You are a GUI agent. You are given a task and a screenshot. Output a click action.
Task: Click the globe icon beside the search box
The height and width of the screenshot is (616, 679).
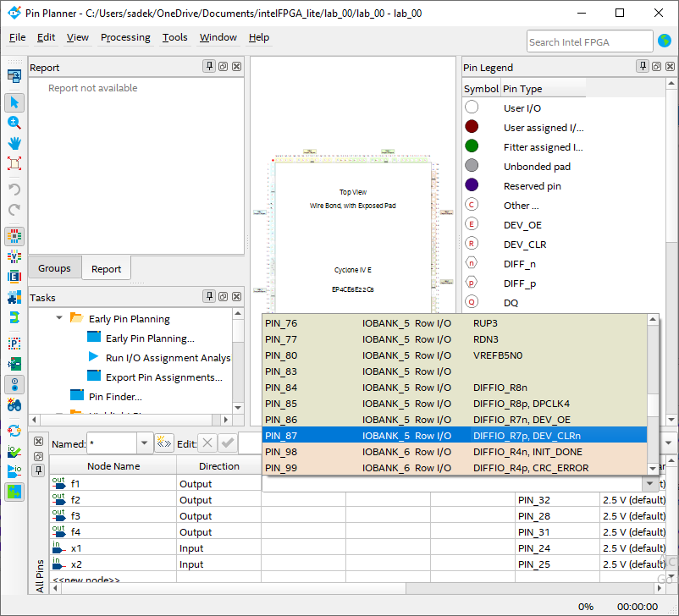[x=665, y=41]
